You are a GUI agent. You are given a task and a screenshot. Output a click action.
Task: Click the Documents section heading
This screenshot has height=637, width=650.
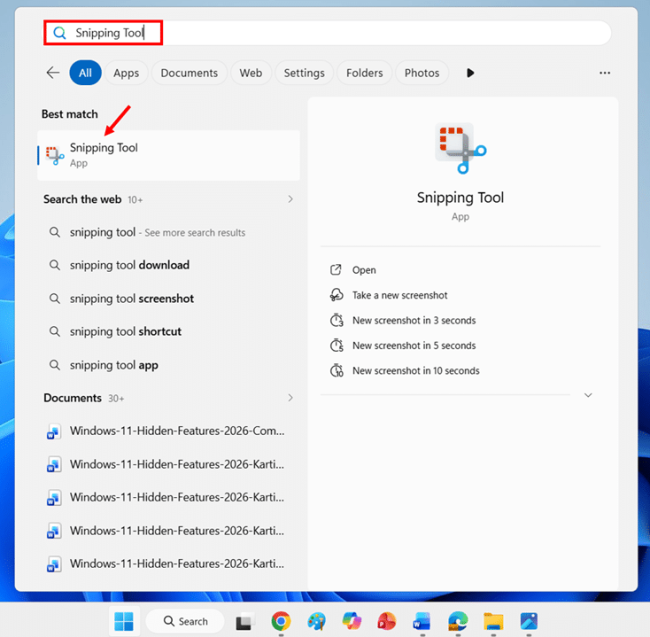pyautogui.click(x=73, y=398)
